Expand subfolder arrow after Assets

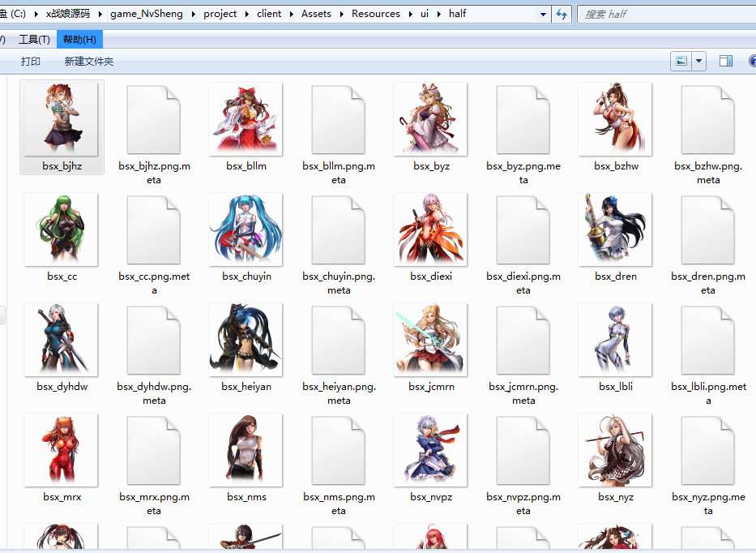341,14
